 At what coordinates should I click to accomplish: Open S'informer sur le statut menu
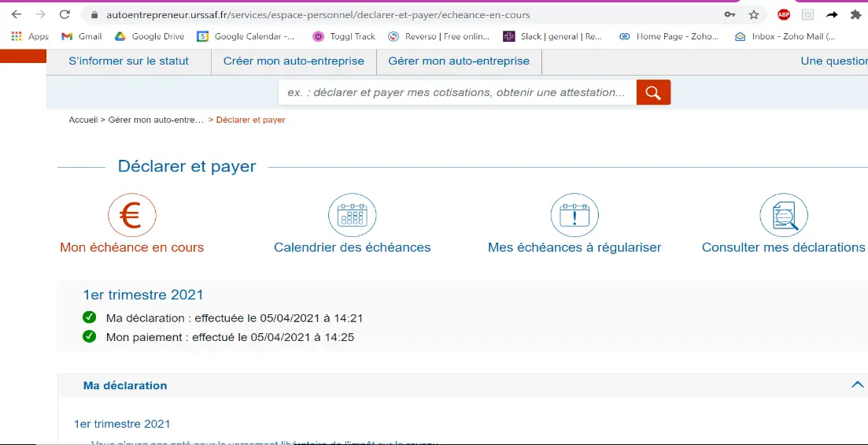128,61
